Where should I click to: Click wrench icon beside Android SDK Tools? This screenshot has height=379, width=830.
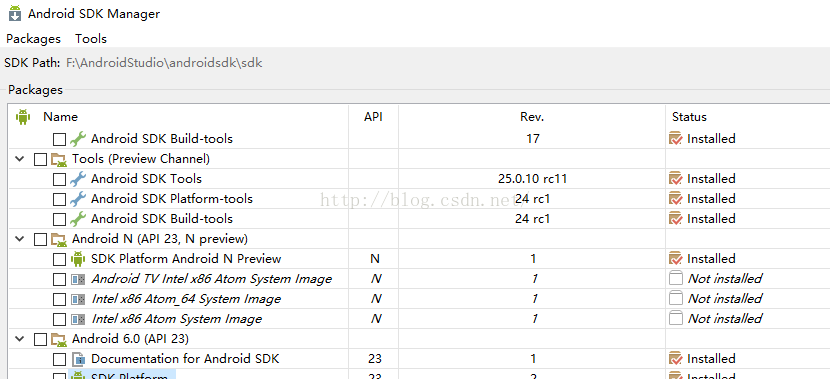pyautogui.click(x=78, y=179)
